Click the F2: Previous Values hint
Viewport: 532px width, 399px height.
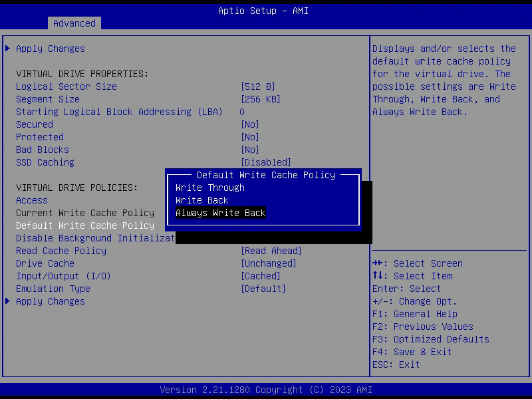[x=423, y=327]
